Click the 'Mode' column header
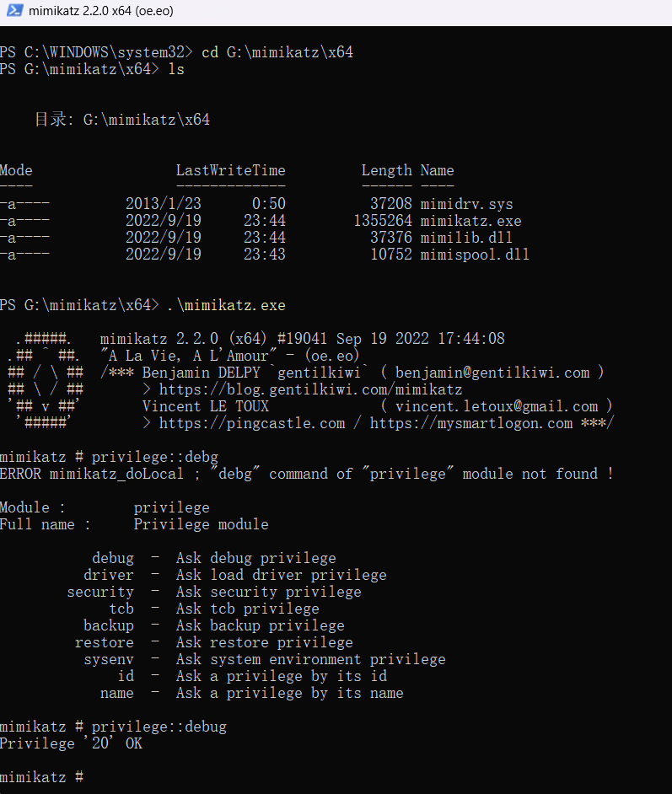 (16, 170)
